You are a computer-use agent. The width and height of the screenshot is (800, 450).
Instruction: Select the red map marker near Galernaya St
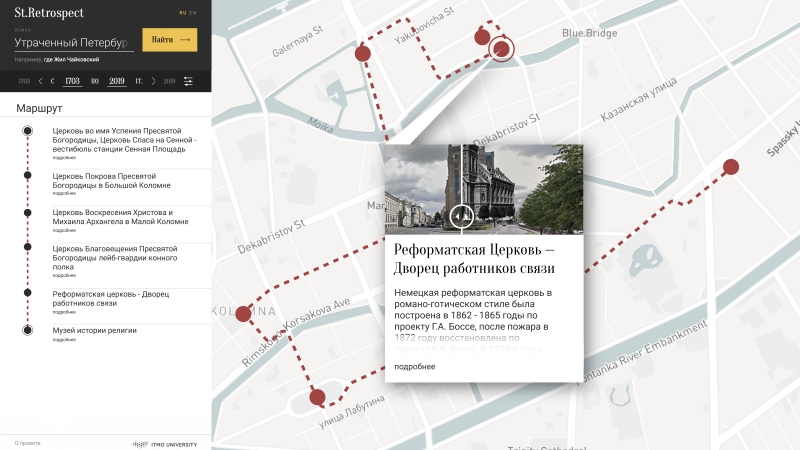pyautogui.click(x=363, y=53)
